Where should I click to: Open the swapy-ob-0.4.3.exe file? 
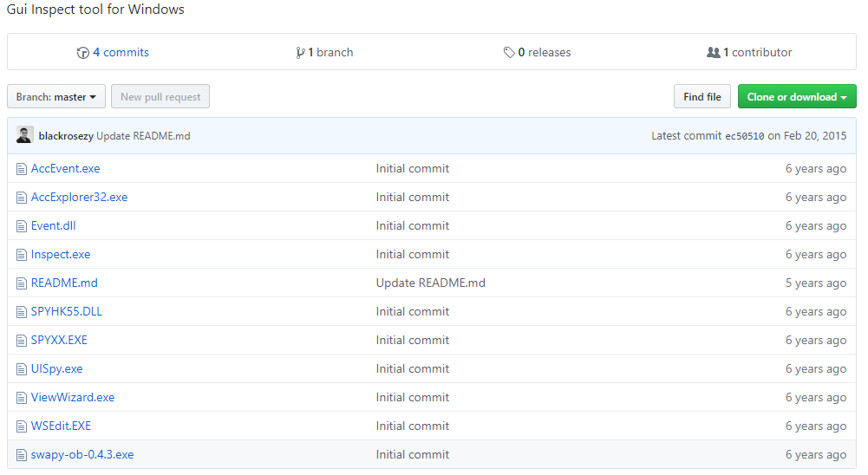coord(82,455)
